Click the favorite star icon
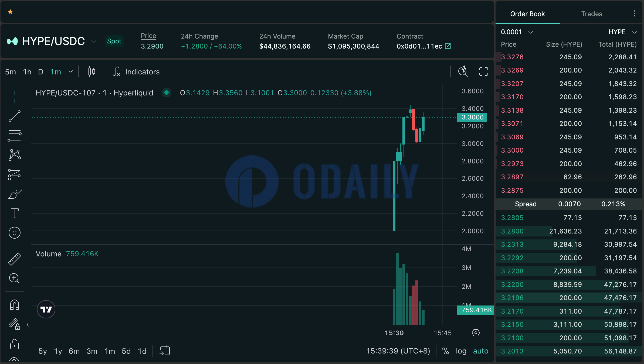This screenshot has width=644, height=364. [10, 12]
